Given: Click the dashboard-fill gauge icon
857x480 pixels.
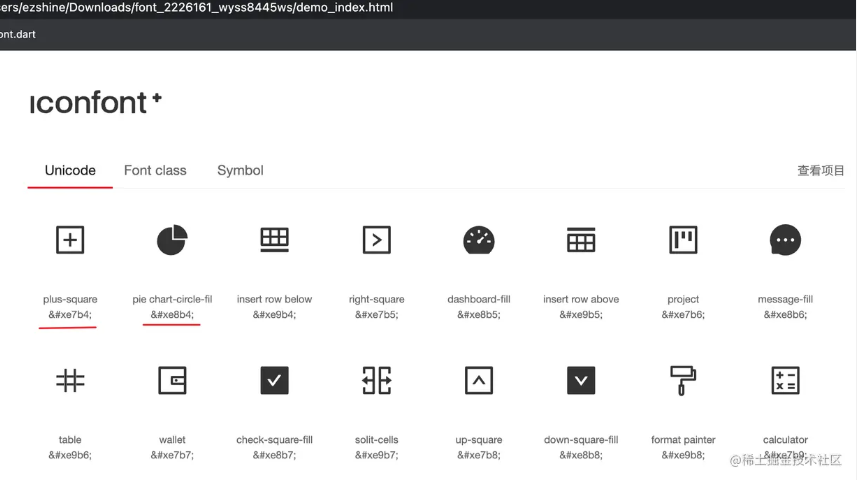Looking at the screenshot, I should point(479,240).
